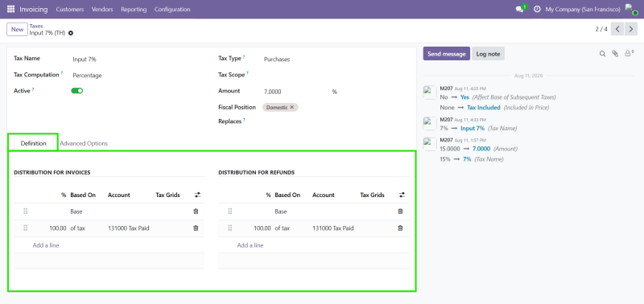Open the Tax Type dropdown
This screenshot has height=304, width=644.
(x=336, y=59)
